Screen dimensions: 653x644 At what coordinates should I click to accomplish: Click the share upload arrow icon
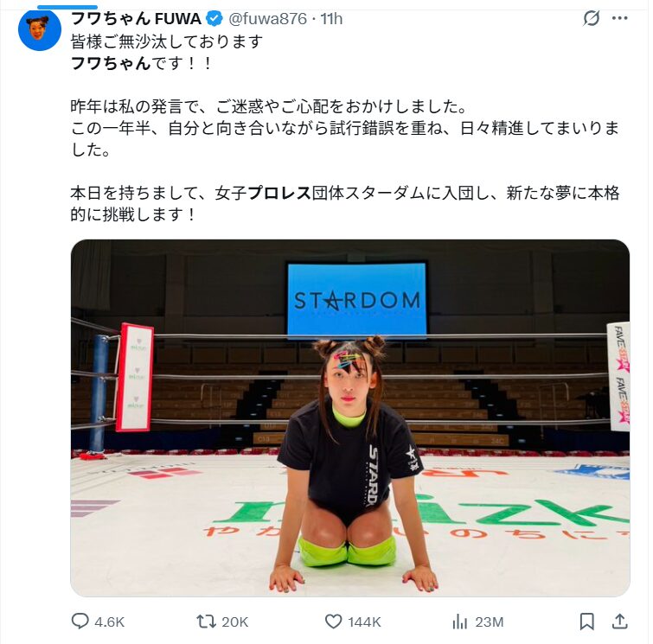coord(619,621)
